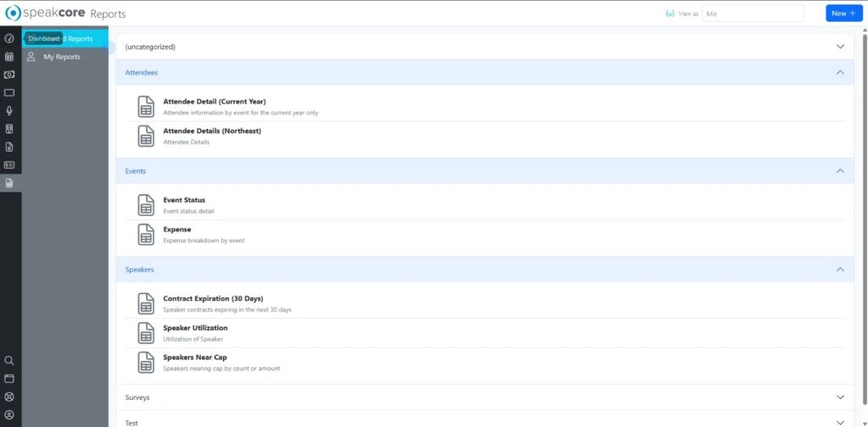Image resolution: width=868 pixels, height=427 pixels.
Task: Click the life ring help icon
Action: click(9, 396)
